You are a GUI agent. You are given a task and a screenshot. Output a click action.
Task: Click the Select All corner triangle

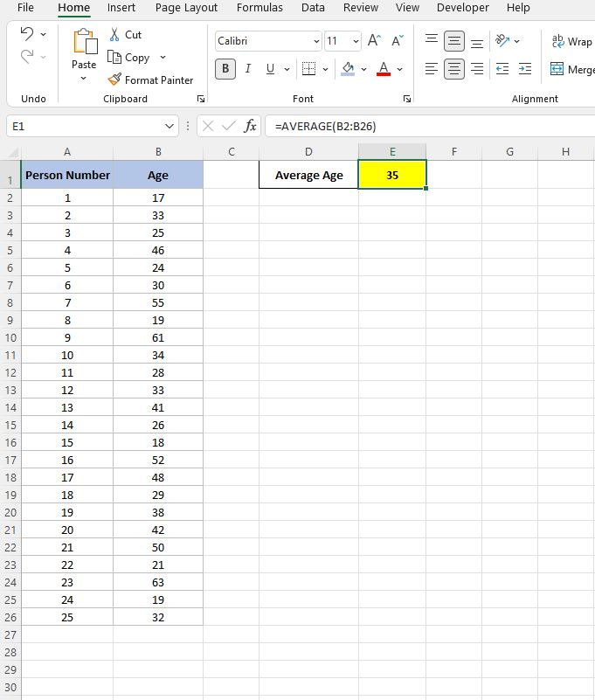13,153
